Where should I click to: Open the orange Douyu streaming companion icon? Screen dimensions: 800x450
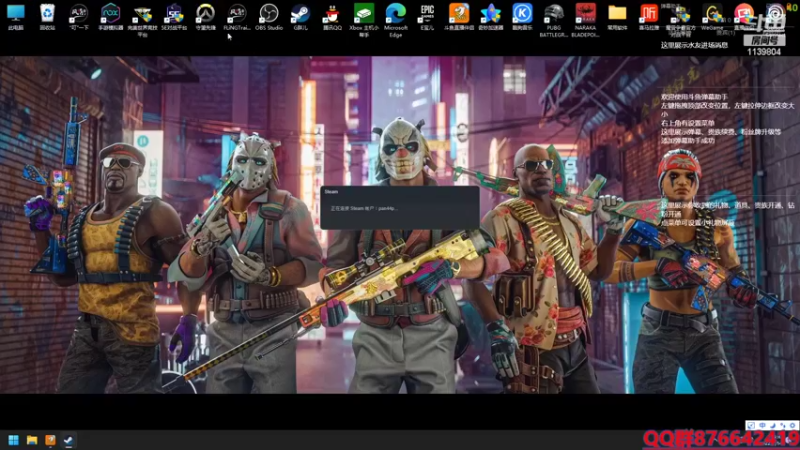coord(459,16)
